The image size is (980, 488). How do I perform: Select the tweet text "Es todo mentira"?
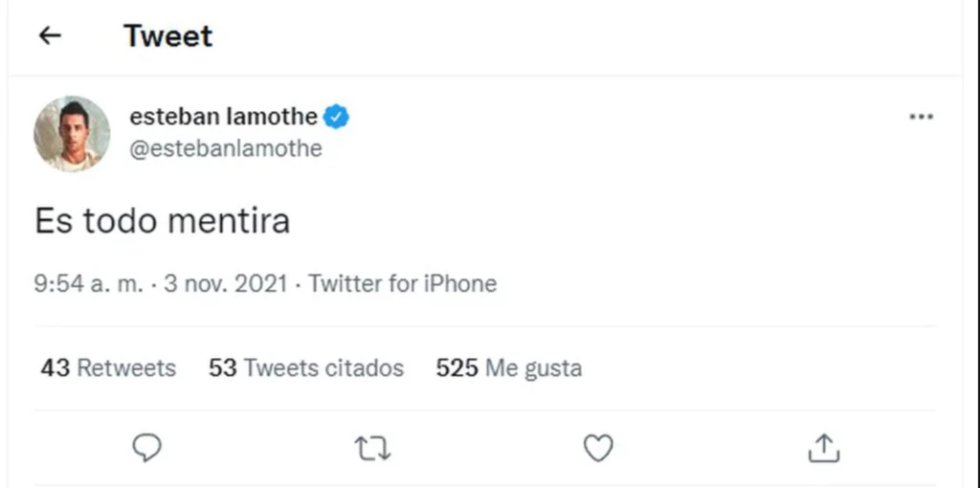tap(162, 221)
